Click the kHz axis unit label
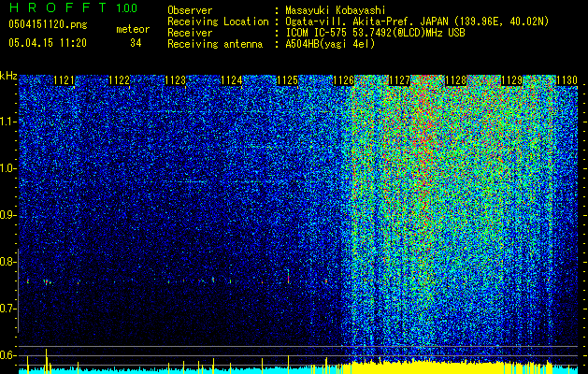The image size is (588, 374). tap(8, 76)
